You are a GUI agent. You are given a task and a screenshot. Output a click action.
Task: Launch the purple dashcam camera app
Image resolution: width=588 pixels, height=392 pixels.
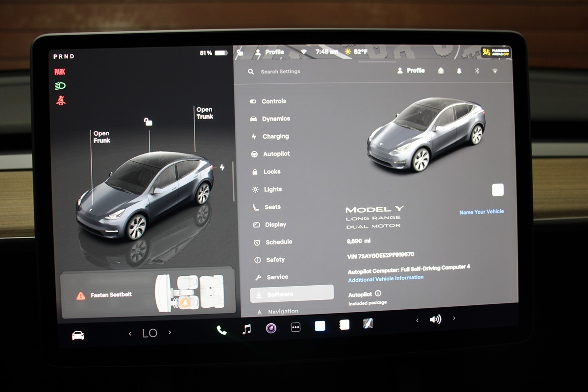click(x=271, y=328)
